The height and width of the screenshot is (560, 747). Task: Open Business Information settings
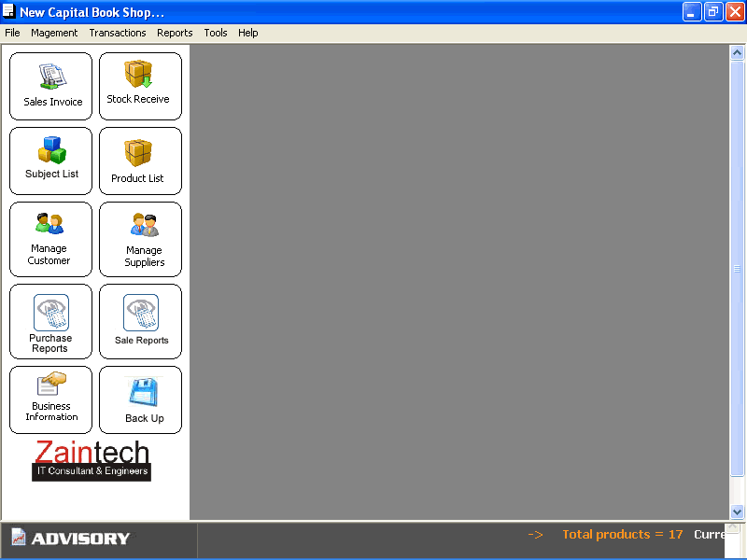click(51, 385)
